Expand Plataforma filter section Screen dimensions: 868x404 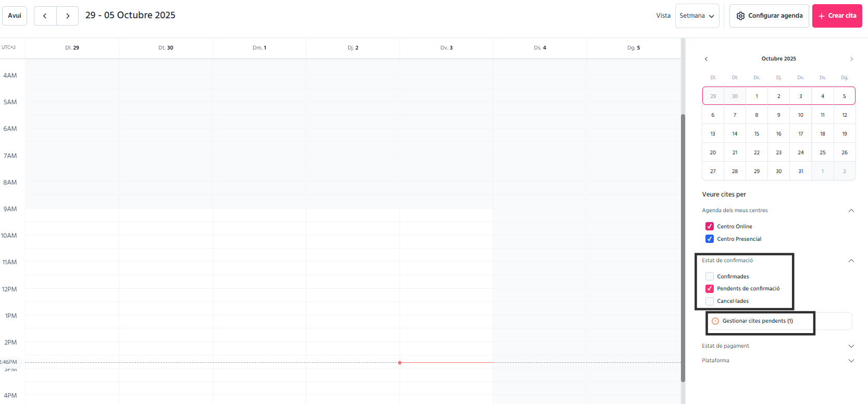point(851,361)
